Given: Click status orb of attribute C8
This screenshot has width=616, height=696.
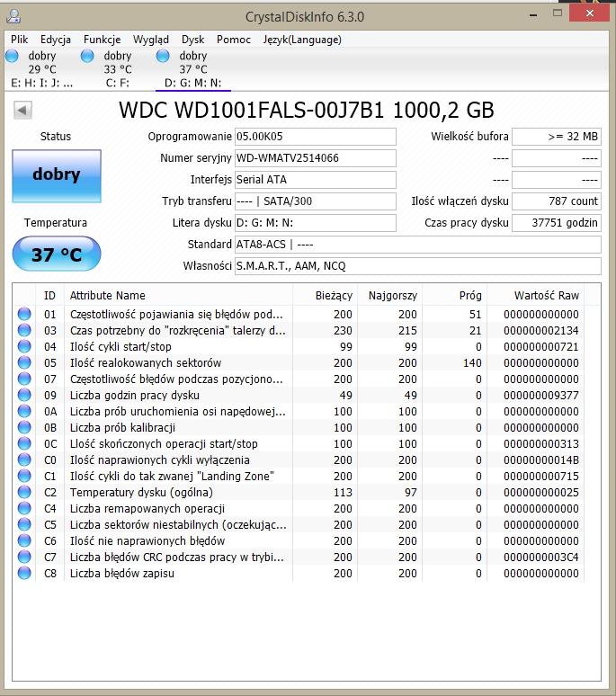Looking at the screenshot, I should tap(24, 573).
